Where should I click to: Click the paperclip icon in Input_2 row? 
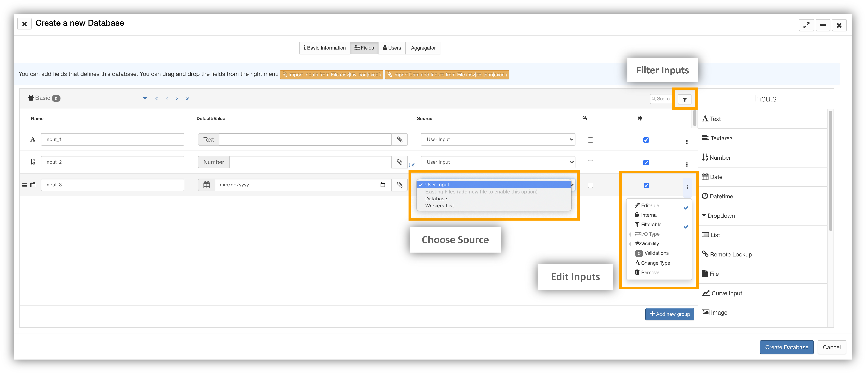click(x=400, y=162)
